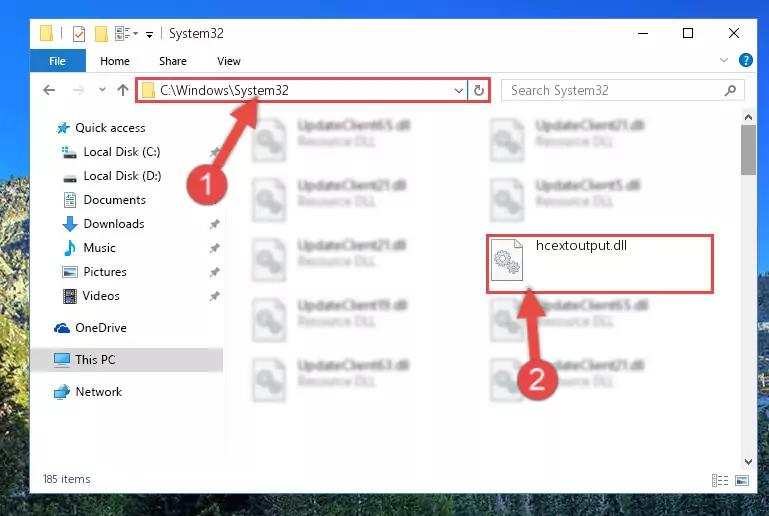Image resolution: width=769 pixels, height=516 pixels.
Task: Open Help with the blue question icon
Action: coord(745,60)
